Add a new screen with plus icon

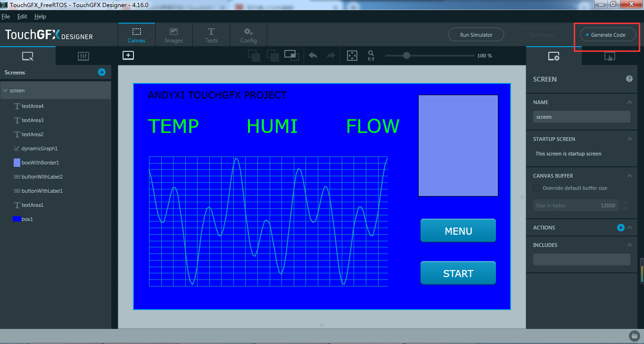click(102, 72)
